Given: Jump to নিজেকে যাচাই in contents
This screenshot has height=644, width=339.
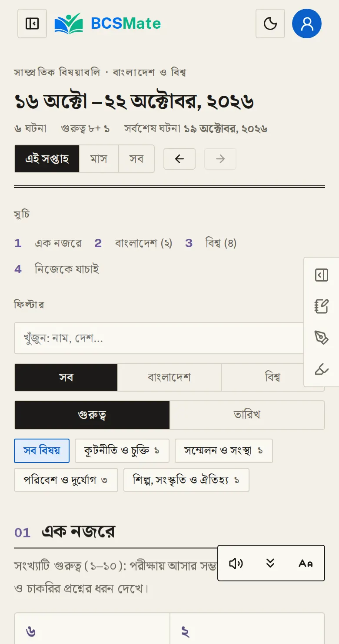Looking at the screenshot, I should click(56, 269).
